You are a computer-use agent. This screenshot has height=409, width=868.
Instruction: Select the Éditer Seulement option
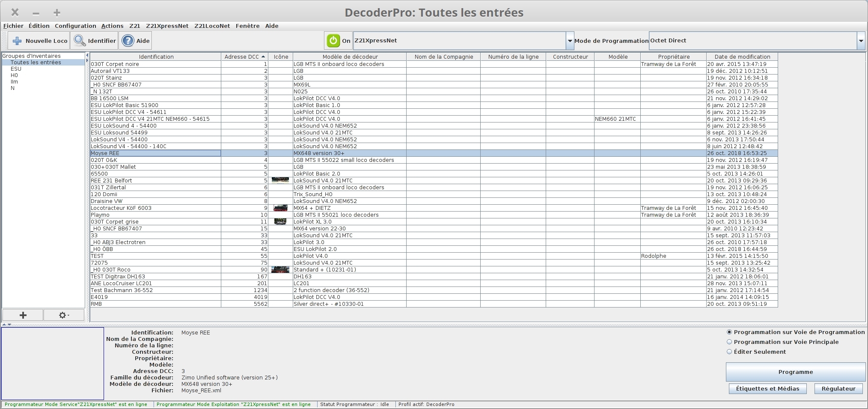[756, 352]
